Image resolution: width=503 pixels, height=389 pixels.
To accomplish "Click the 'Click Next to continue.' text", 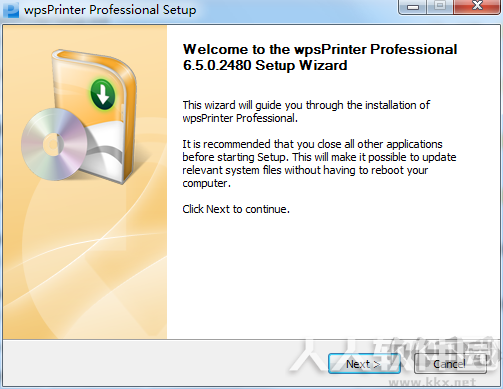I will (x=236, y=209).
